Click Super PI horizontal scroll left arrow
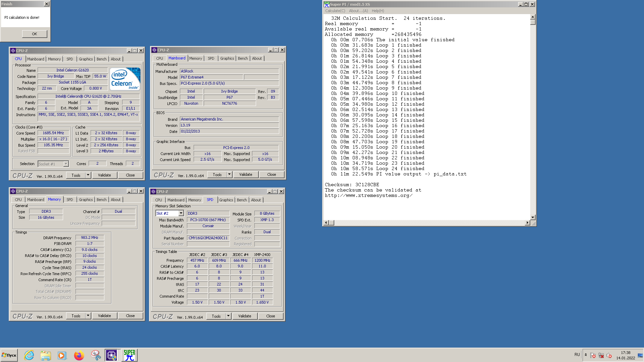This screenshot has height=362, width=644. point(326,223)
